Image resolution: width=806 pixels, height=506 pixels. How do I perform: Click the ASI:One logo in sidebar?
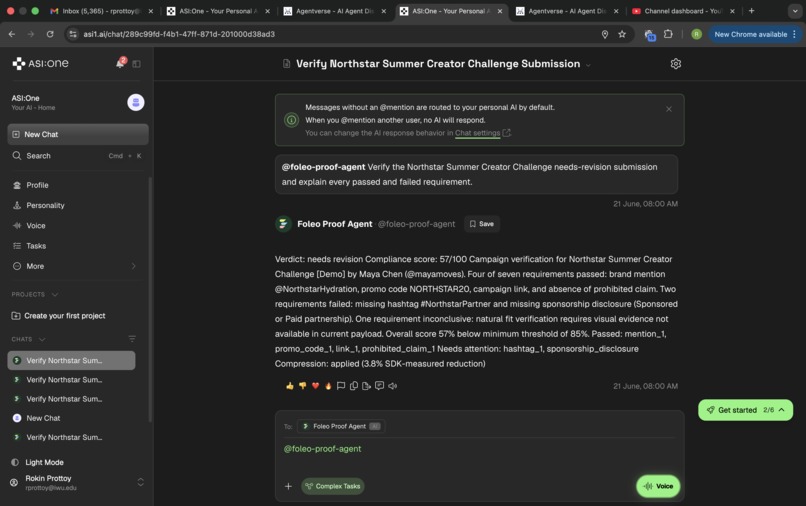41,63
